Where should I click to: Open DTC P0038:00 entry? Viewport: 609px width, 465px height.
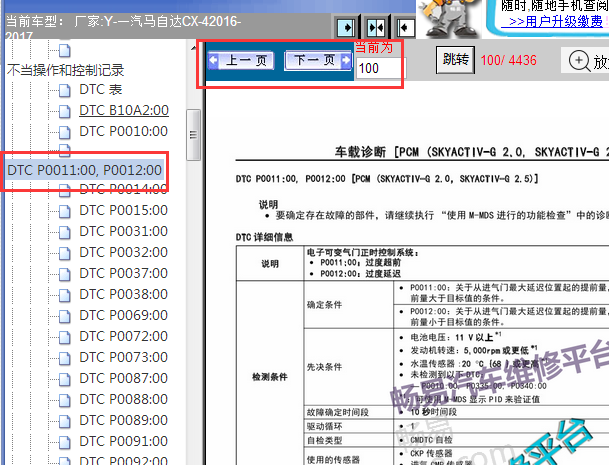pos(124,294)
